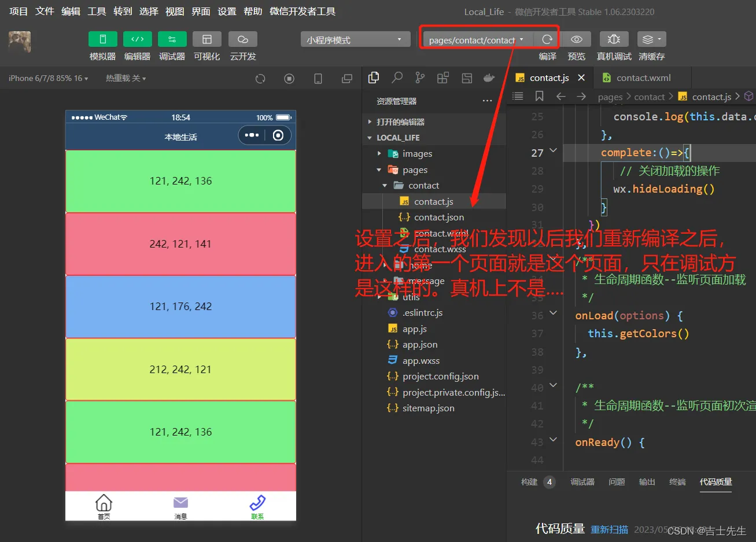Click the Docker whale icon
Image resolution: width=756 pixels, height=542 pixels.
[489, 78]
